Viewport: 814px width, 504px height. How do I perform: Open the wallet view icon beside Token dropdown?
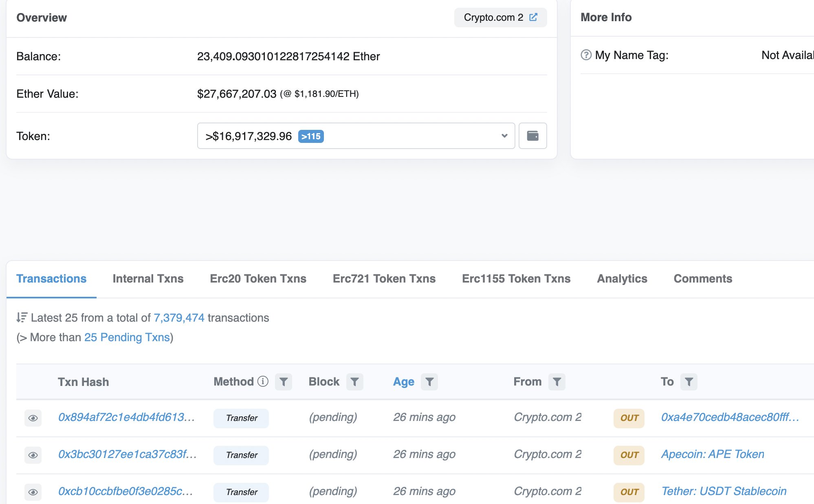(533, 136)
